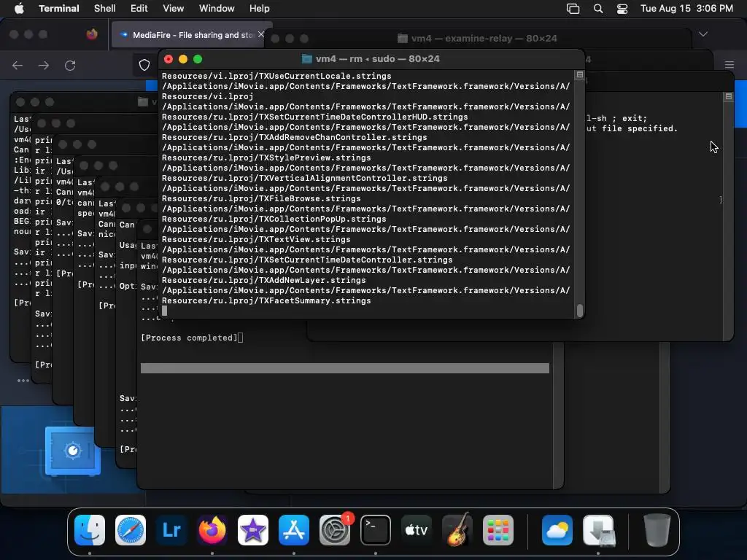Open GarageBand from the Dock
The height and width of the screenshot is (560, 747).
tap(457, 530)
